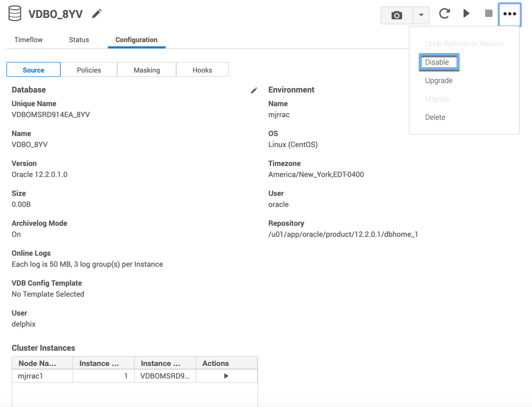Choose Disable from the actions menu
The image size is (532, 407).
click(x=437, y=62)
